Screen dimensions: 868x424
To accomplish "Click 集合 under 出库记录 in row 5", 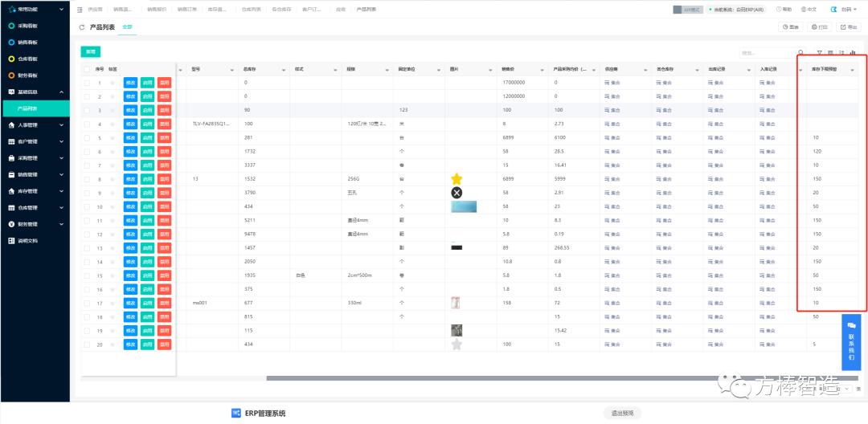I will pos(716,137).
